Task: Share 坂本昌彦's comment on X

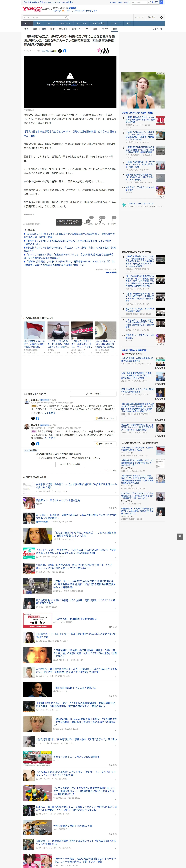Action: [x=33, y=418]
